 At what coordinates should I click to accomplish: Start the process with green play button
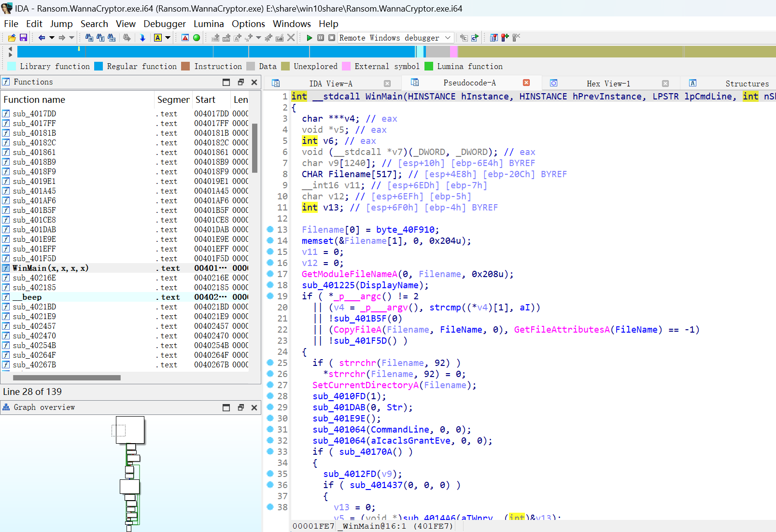(310, 38)
